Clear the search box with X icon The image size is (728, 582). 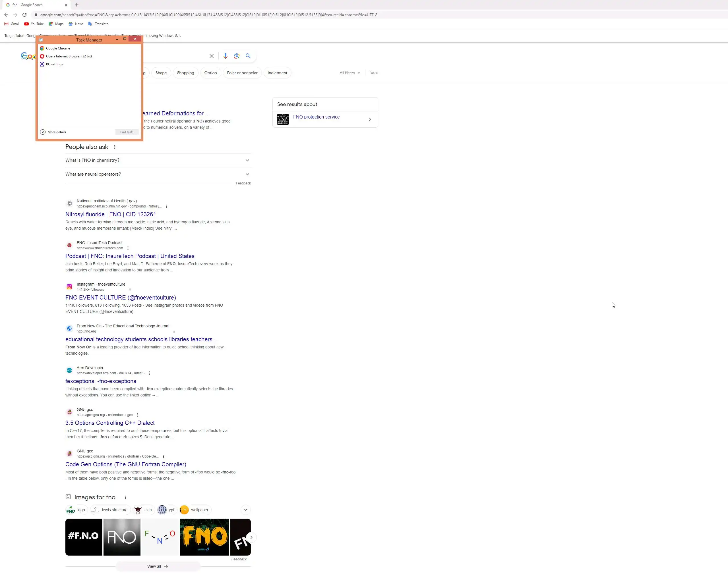pyautogui.click(x=211, y=56)
